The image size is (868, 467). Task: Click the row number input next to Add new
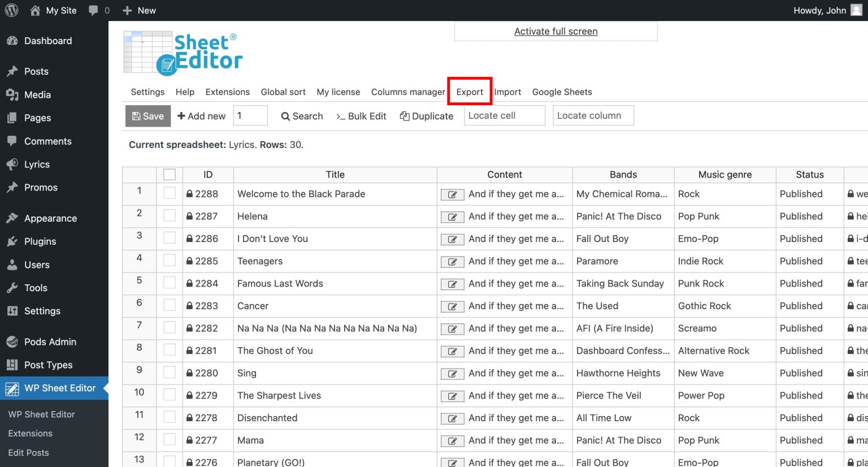click(250, 115)
